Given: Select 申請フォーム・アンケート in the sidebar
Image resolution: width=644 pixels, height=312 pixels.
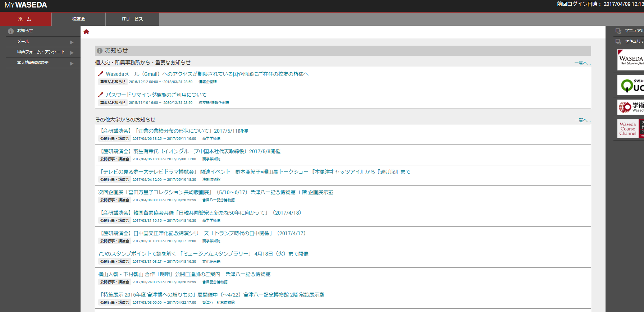Looking at the screenshot, I should (x=41, y=52).
